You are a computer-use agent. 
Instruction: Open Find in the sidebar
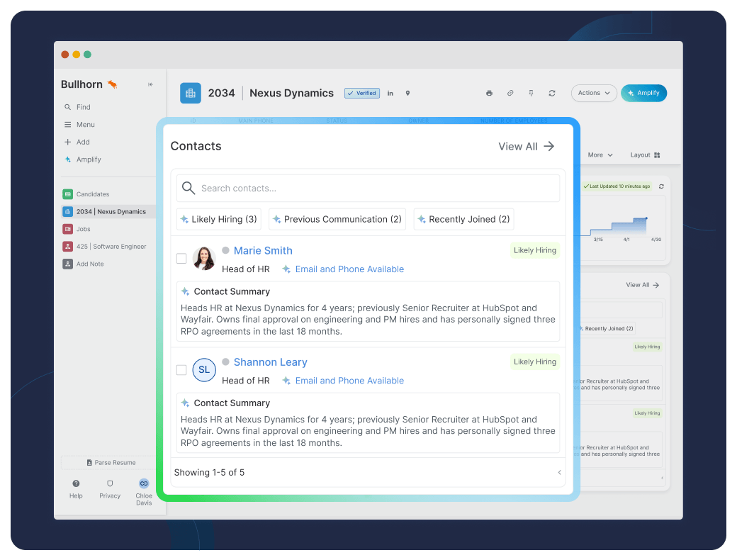77,107
